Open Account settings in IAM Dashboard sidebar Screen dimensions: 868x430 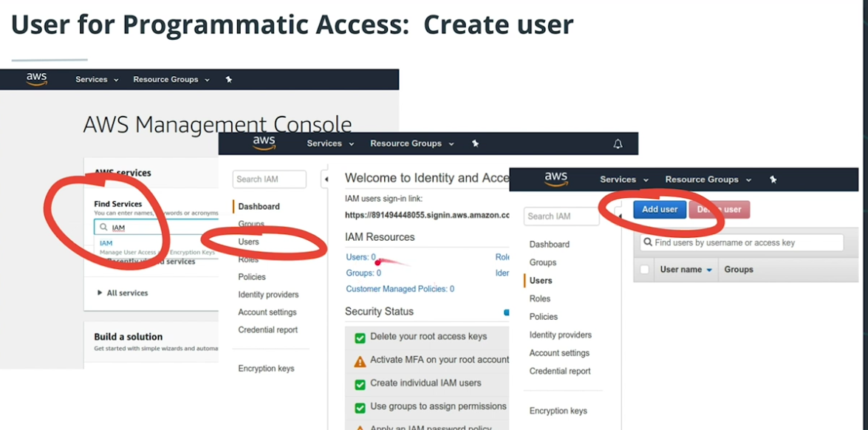click(267, 312)
